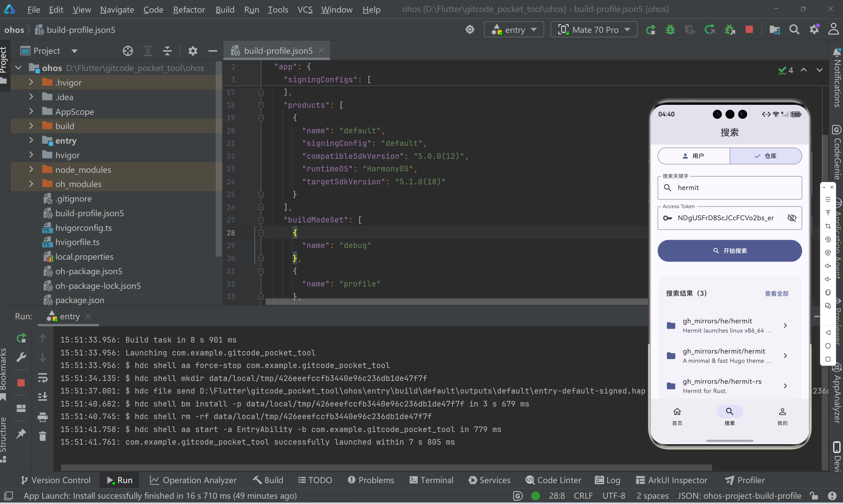
Task: Start debugging with the bug icon
Action: (x=669, y=30)
